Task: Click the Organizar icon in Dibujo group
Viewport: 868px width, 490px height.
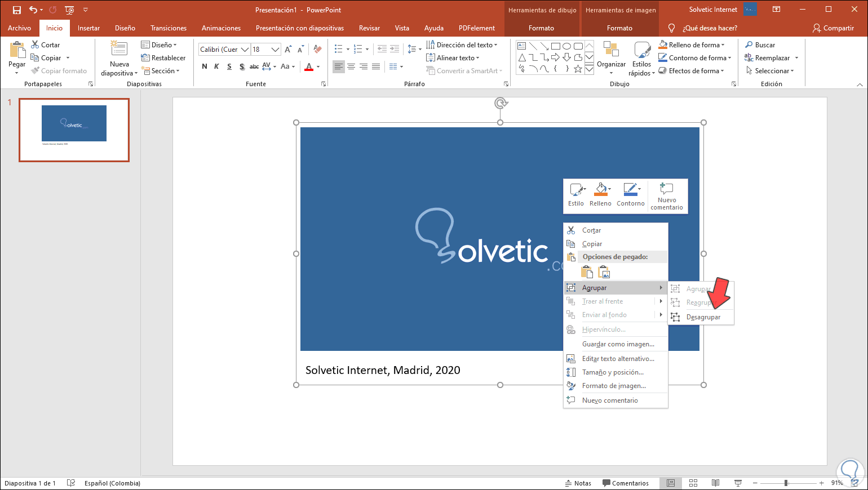Action: [x=611, y=50]
